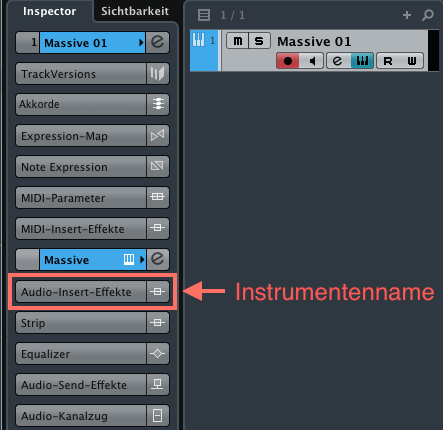Click the Expression-Map icon
443x430 pixels.
[x=158, y=136]
